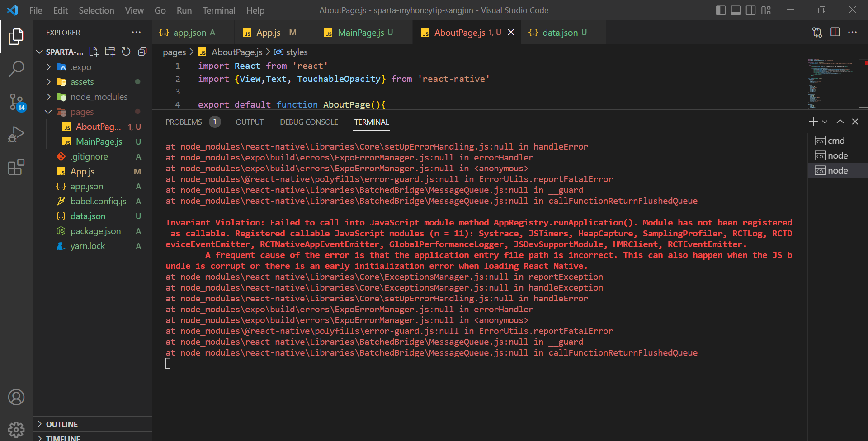Open .gitignore in the file tree
This screenshot has width=868, height=441.
click(92, 157)
